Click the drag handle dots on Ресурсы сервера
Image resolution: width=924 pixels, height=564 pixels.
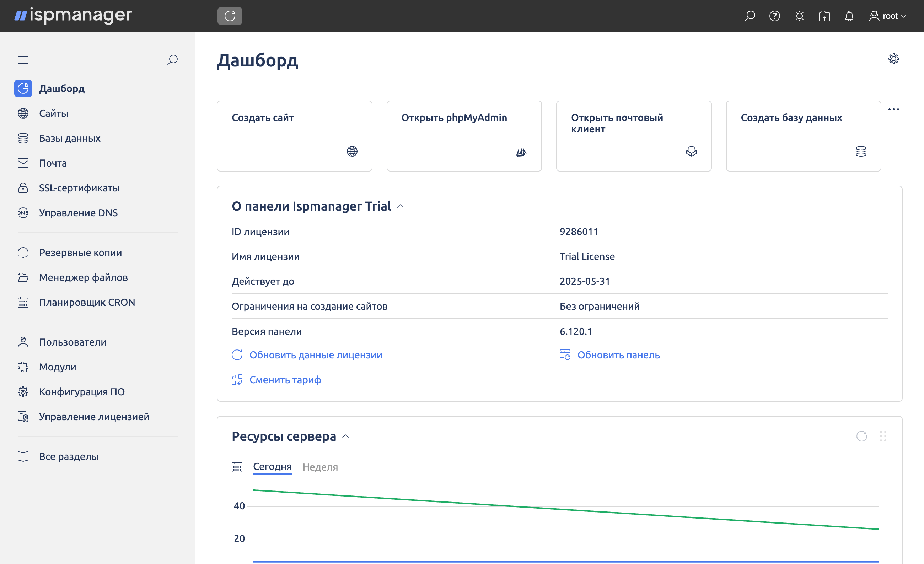point(883,436)
